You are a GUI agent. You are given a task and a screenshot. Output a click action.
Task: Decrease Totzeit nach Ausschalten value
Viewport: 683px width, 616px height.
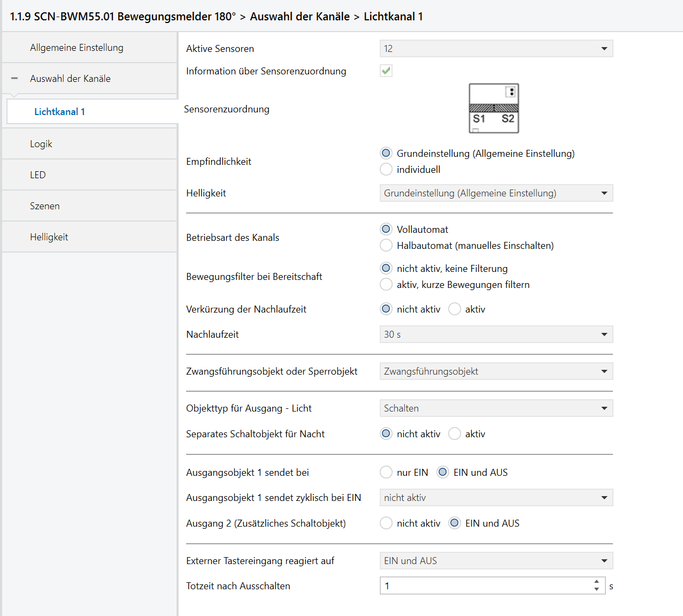pyautogui.click(x=596, y=590)
